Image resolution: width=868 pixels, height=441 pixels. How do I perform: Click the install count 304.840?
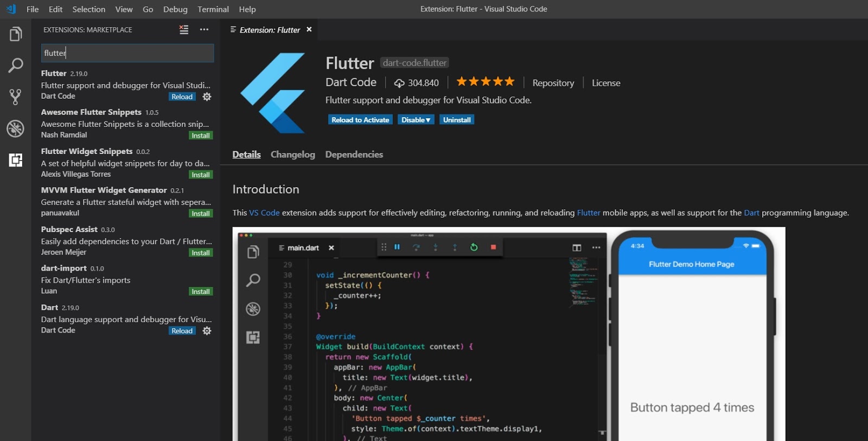pos(416,83)
